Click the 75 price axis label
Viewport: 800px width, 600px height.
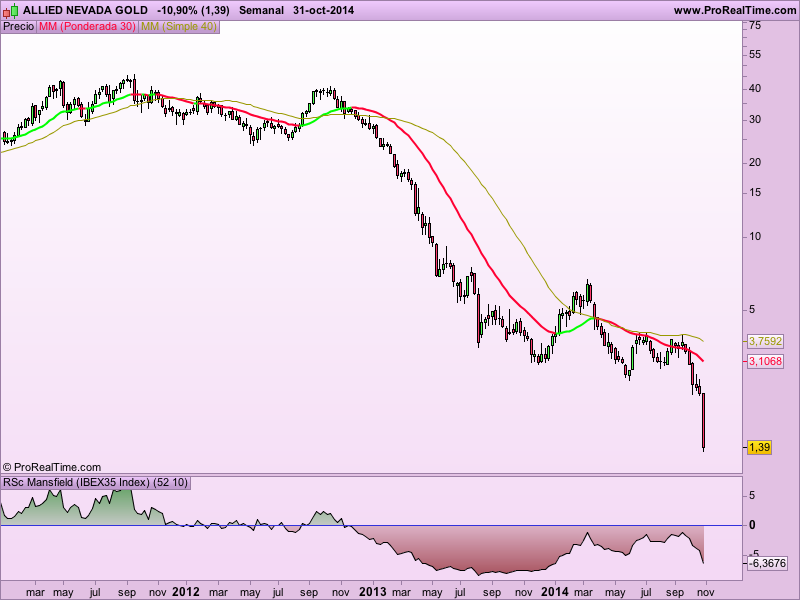pos(756,26)
